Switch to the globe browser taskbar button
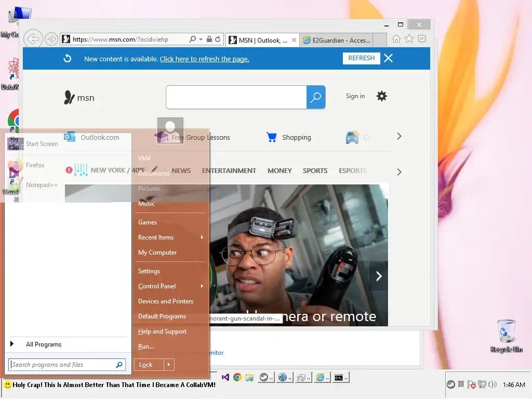Viewport: 532px width, 399px height. pyautogui.click(x=284, y=377)
